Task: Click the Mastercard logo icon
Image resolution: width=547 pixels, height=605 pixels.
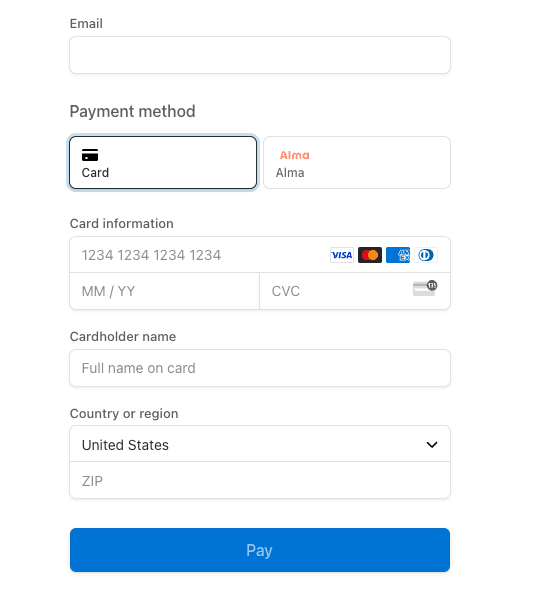Action: pyautogui.click(x=370, y=255)
